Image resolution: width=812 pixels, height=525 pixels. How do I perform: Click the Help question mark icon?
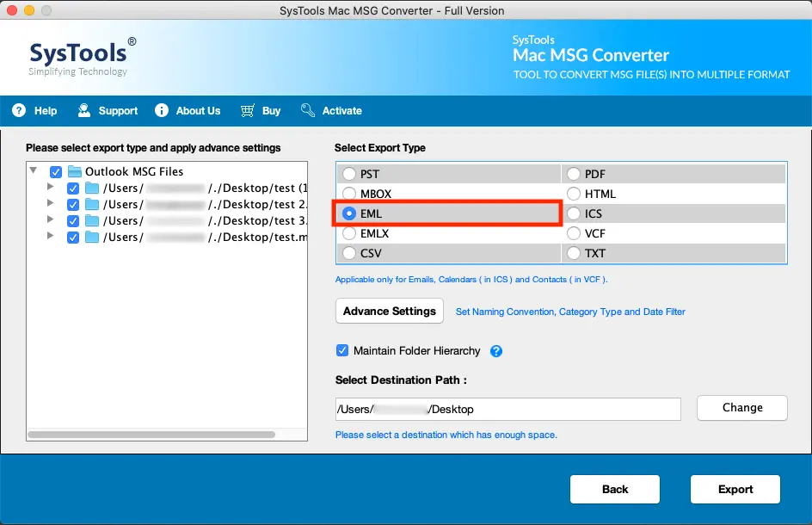(18, 110)
